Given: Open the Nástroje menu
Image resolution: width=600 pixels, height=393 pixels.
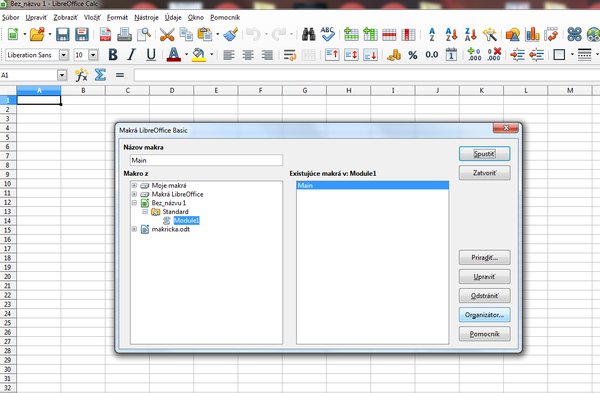Looking at the screenshot, I should click(146, 17).
